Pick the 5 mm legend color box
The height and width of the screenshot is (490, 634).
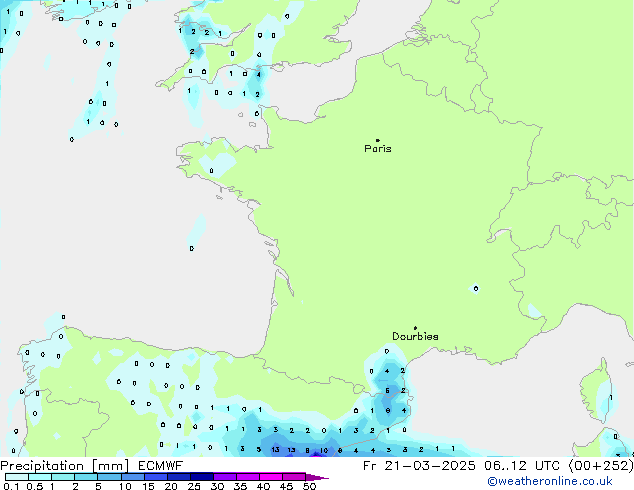[109, 477]
